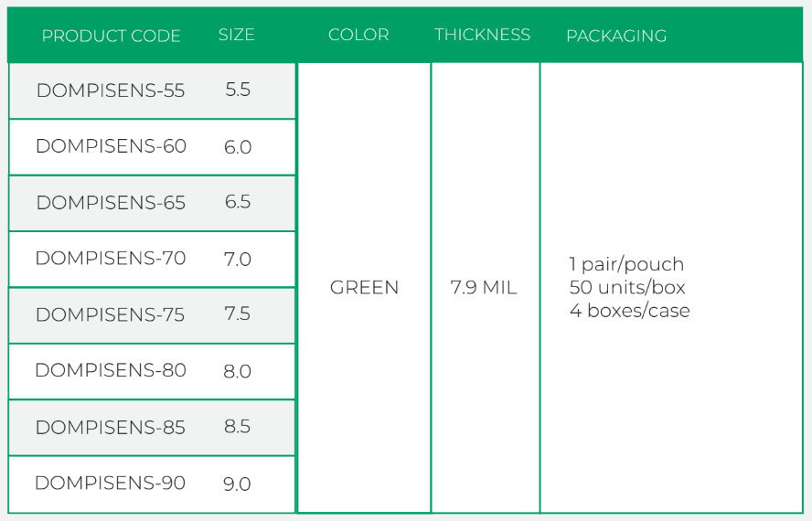Select the size value 9.0
The height and width of the screenshot is (521, 812).
(x=238, y=484)
